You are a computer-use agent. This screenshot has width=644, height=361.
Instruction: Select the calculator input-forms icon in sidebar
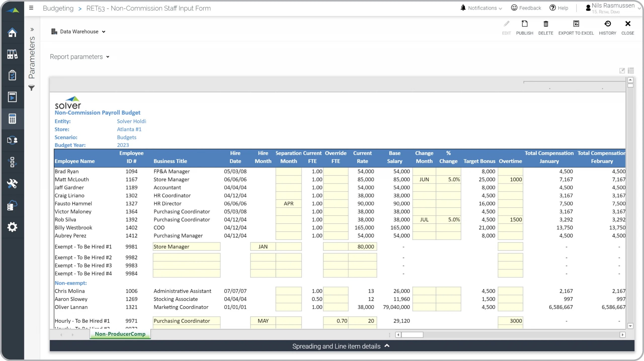(12, 119)
